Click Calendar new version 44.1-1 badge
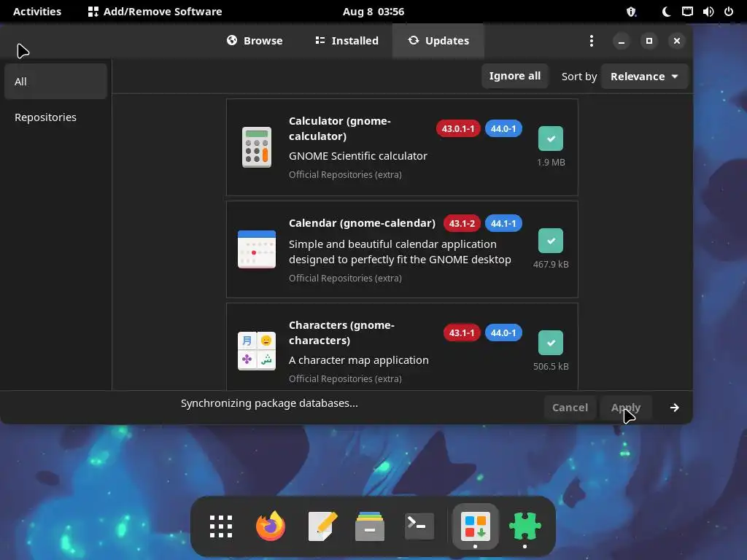 tap(503, 223)
